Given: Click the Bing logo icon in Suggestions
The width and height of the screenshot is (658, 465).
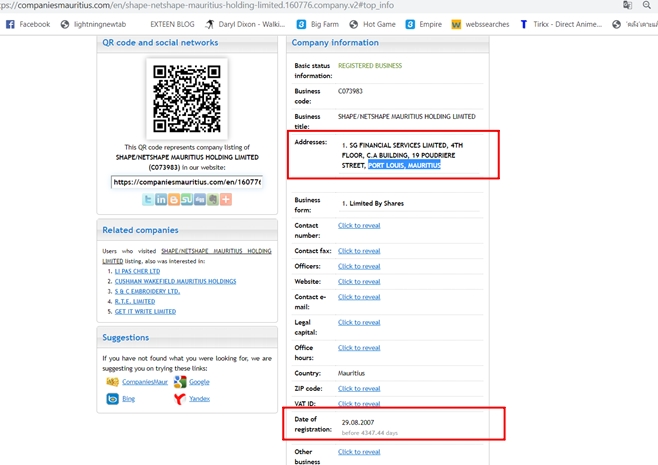Looking at the screenshot, I should click(112, 399).
